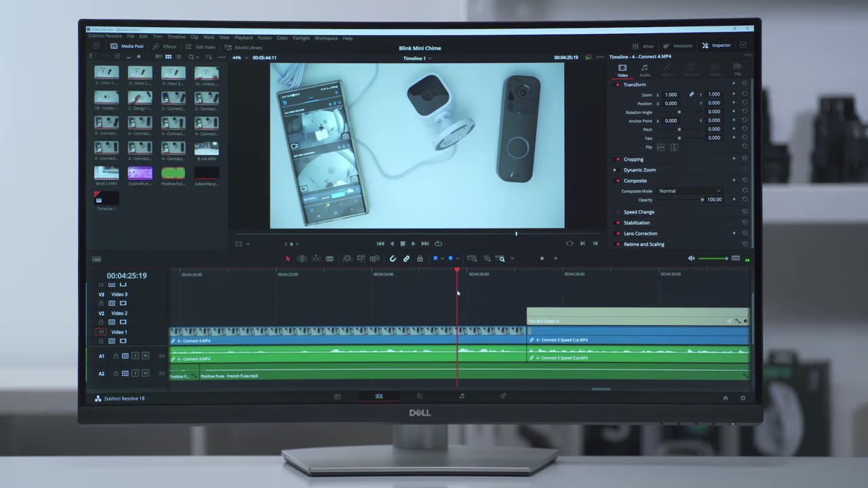Image resolution: width=868 pixels, height=488 pixels.
Task: Open the Project Manager home icon
Action: [x=725, y=398]
